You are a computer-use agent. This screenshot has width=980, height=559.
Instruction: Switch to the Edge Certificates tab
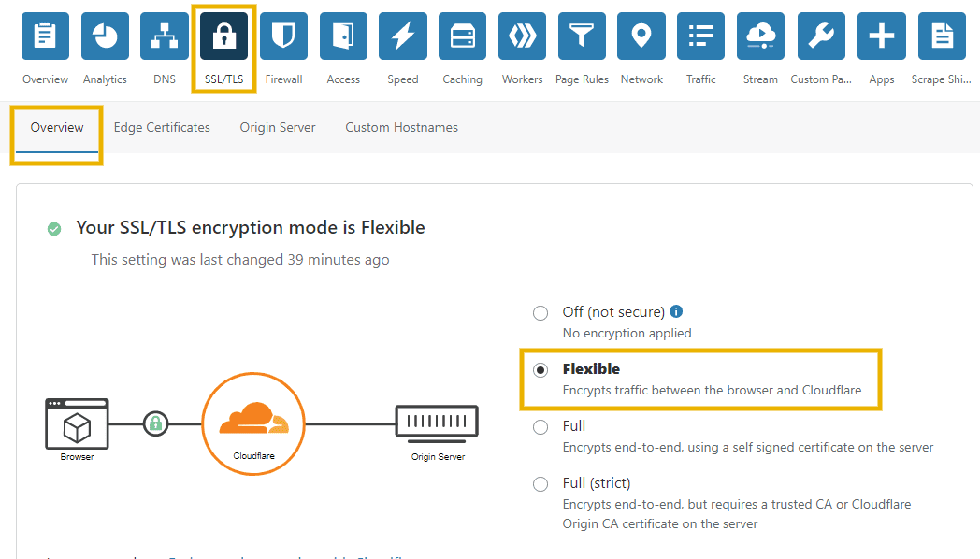(161, 127)
